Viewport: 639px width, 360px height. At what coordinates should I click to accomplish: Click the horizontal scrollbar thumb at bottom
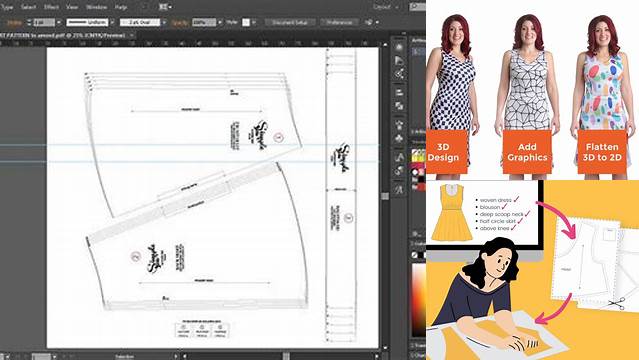(x=286, y=356)
